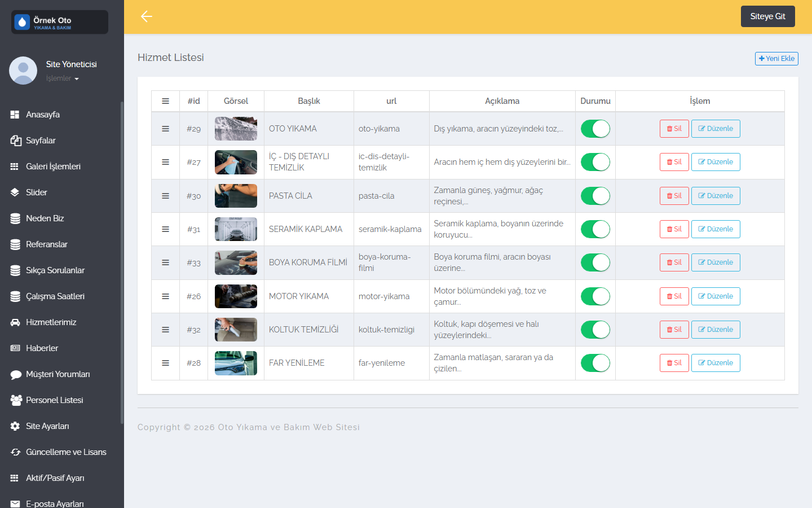Toggle BOYA KORUMA FİLMİ status switch
This screenshot has width=812, height=508.
595,262
